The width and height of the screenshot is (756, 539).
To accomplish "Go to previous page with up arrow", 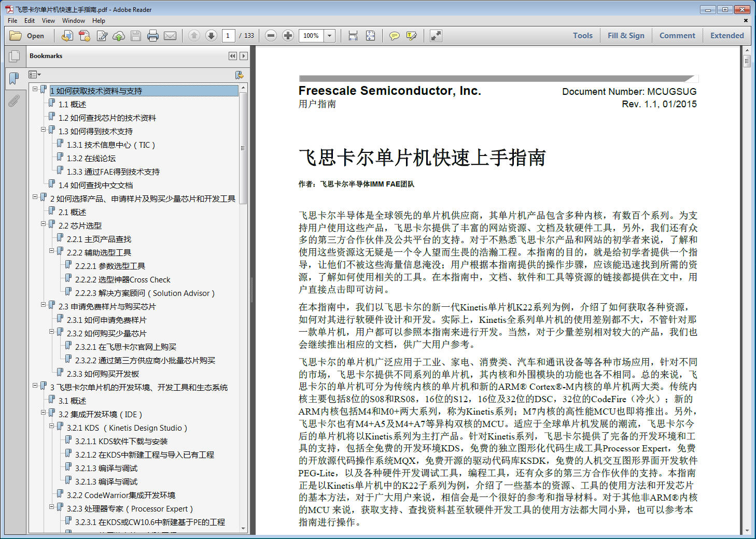I will pyautogui.click(x=194, y=36).
